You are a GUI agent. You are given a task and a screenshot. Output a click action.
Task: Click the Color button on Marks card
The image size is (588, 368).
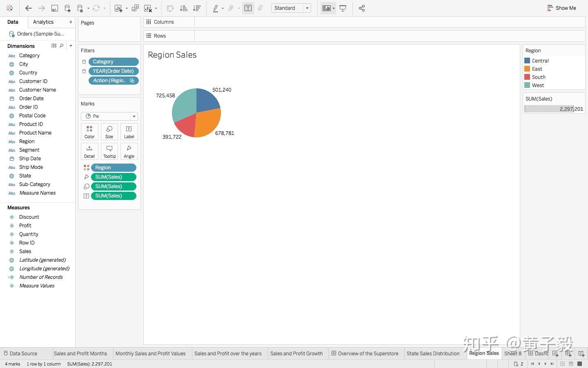coord(89,132)
